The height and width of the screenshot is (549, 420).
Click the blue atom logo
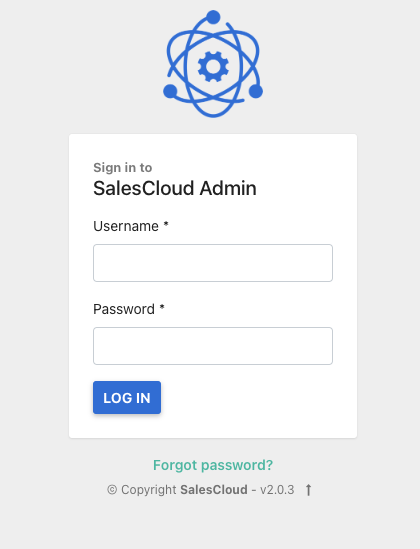[x=213, y=64]
